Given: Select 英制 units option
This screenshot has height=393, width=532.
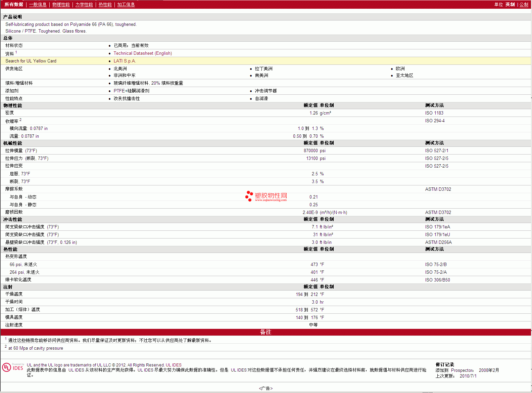Looking at the screenshot, I should [x=510, y=4].
